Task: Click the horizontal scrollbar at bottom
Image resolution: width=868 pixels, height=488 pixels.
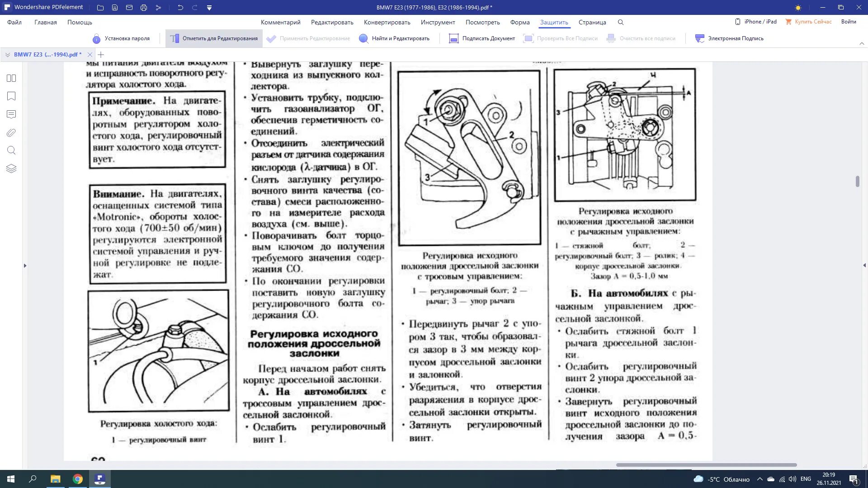Action: (706, 465)
